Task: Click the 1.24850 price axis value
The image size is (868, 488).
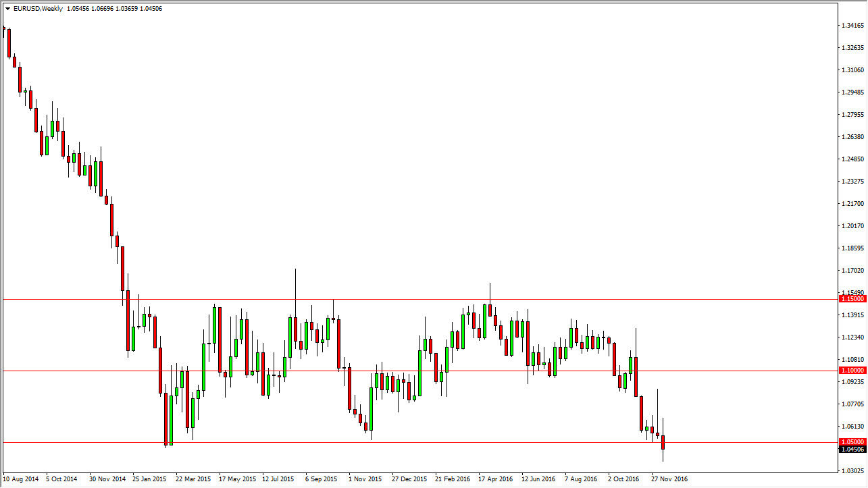Action: pyautogui.click(x=852, y=159)
